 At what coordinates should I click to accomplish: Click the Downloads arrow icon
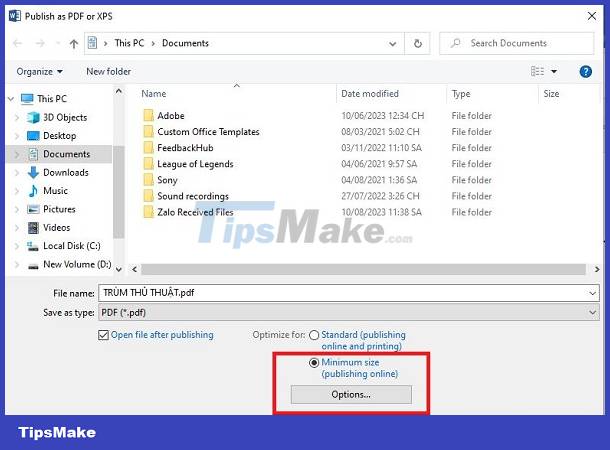point(33,172)
